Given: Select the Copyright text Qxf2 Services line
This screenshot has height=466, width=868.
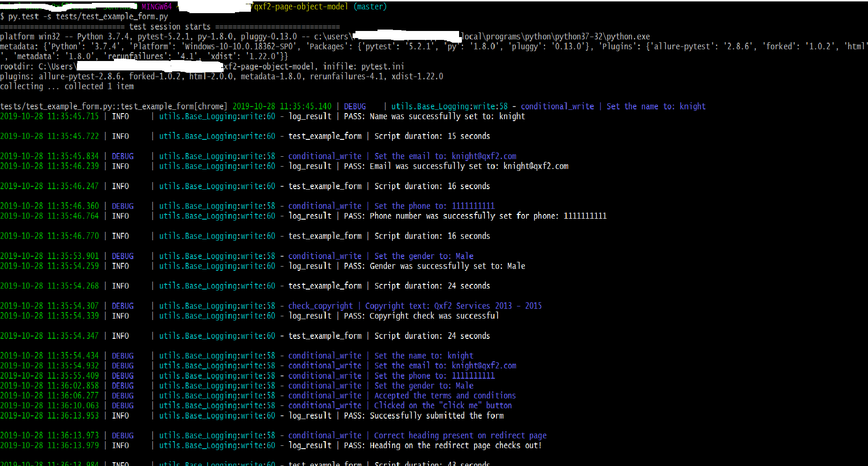Looking at the screenshot, I should 453,306.
